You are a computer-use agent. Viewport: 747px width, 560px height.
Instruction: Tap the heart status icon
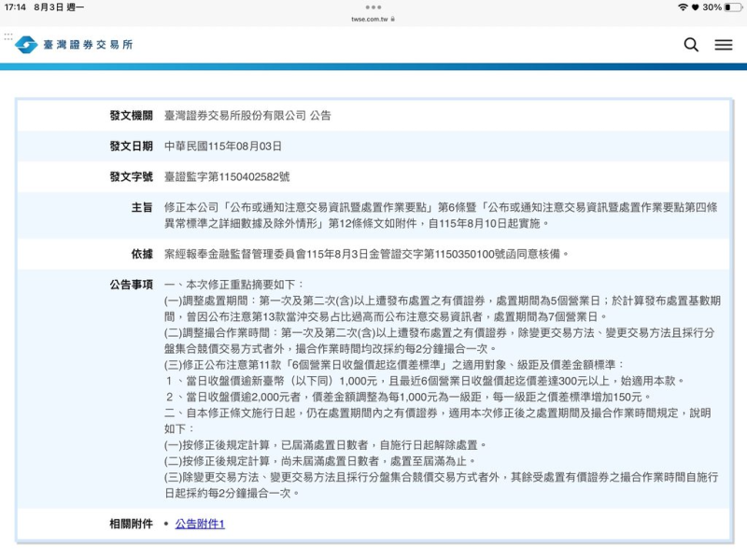[x=695, y=7]
